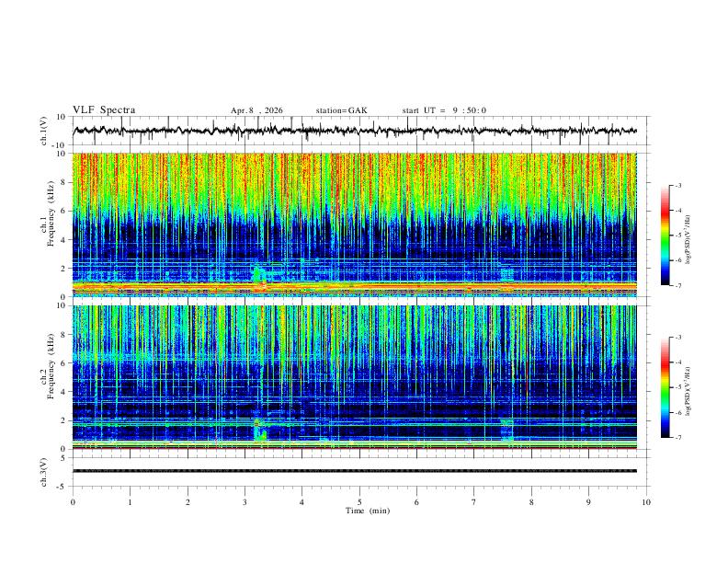
Task: Click the time axis tick label '9'
Action: (x=588, y=502)
